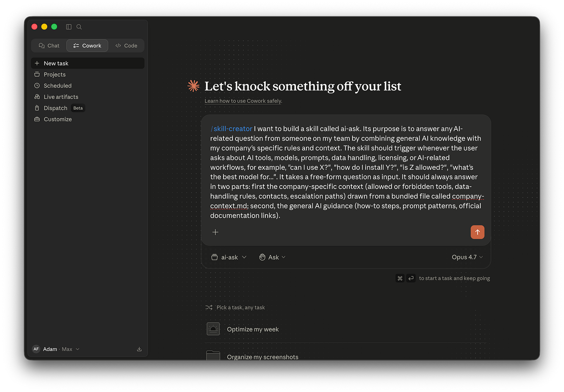Image resolution: width=564 pixels, height=392 pixels.
Task: Click the ai-ask folder icon
Action: (215, 257)
